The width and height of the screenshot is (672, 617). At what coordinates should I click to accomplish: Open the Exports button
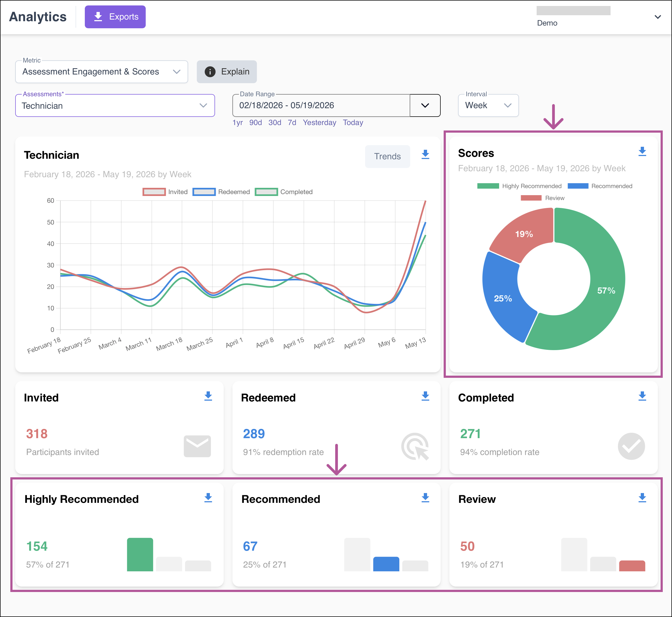coord(115,17)
